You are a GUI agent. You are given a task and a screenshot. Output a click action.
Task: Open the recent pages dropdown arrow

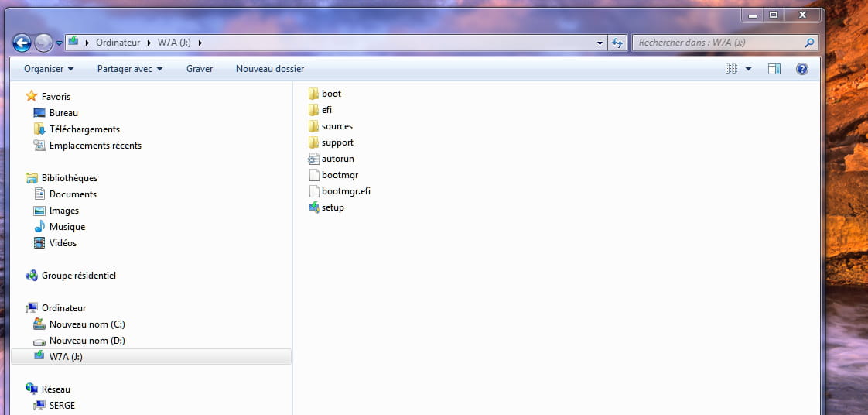point(60,43)
